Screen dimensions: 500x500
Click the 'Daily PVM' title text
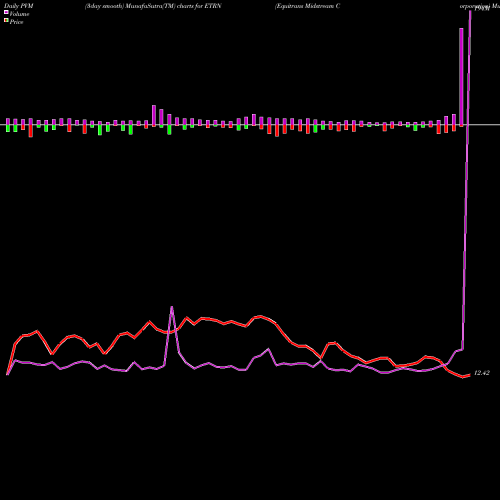(19, 6)
